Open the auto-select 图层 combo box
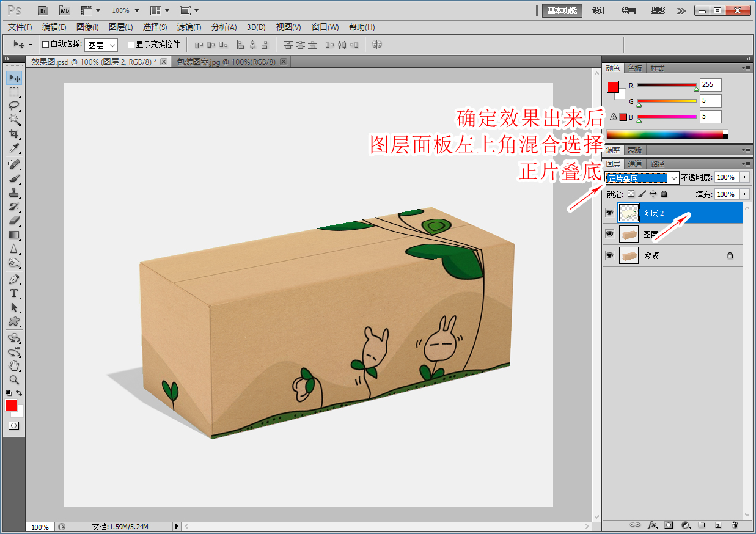 point(101,45)
